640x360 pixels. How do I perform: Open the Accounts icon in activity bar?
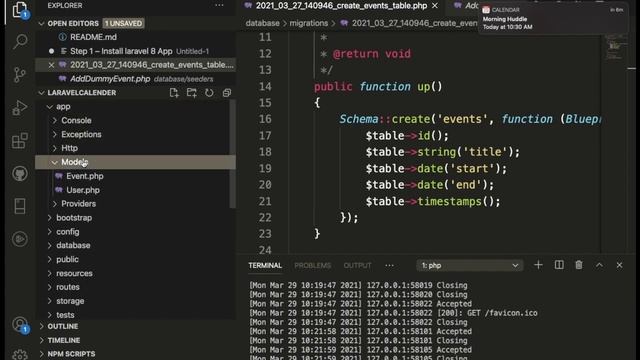click(20, 325)
